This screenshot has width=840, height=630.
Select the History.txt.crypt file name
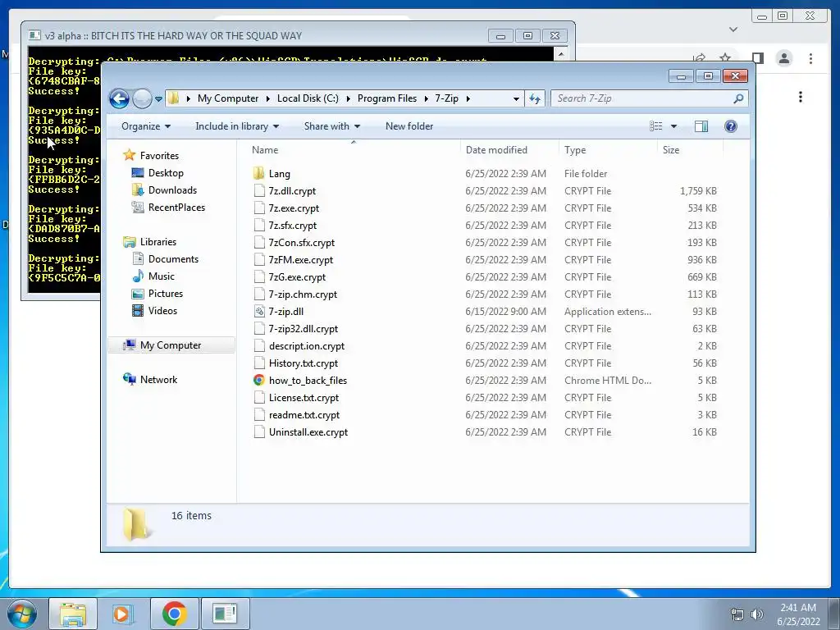[304, 363]
